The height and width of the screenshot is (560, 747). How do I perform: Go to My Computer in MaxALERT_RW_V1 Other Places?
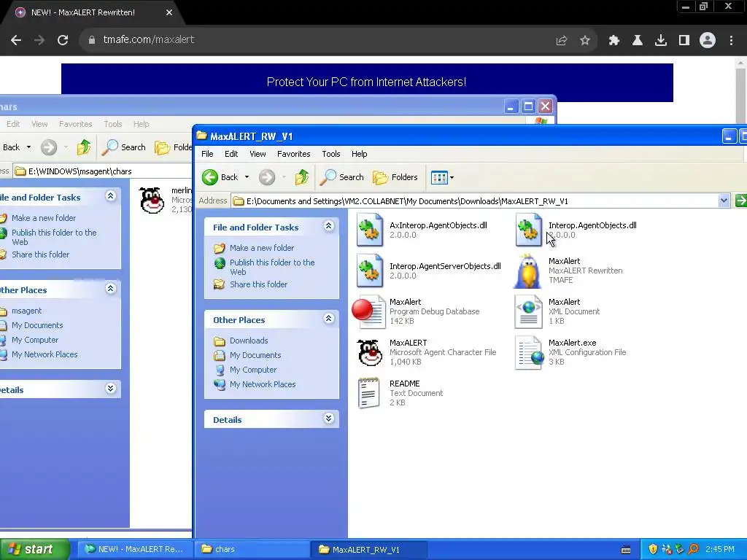[253, 370]
